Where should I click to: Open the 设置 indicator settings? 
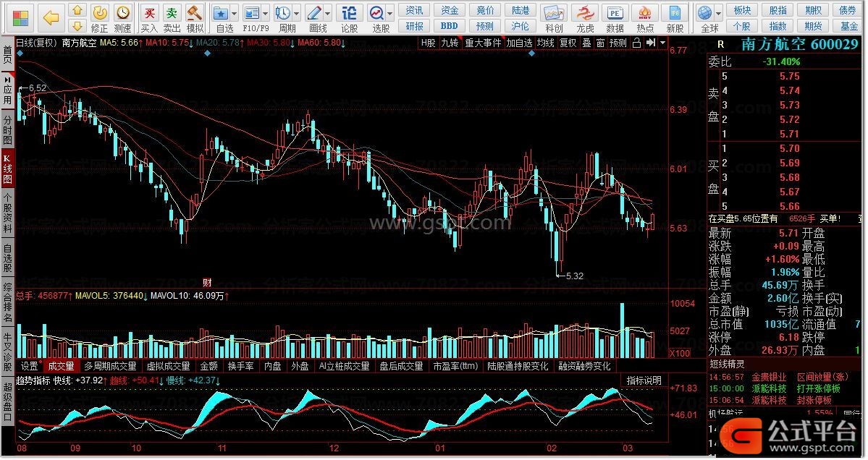coord(30,366)
